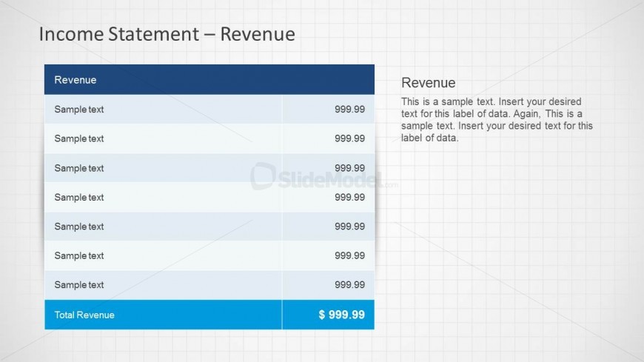Click the 999.99 value in the fourth row

[349, 198]
